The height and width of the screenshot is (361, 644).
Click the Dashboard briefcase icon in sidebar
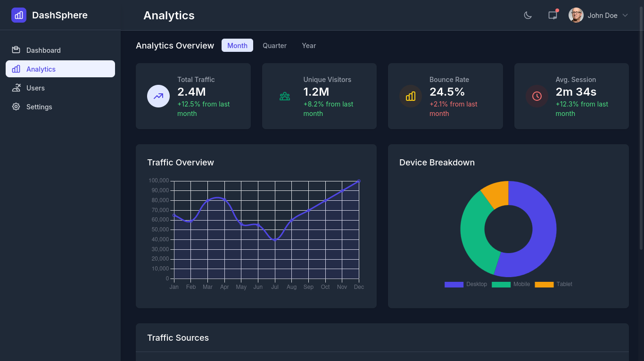coord(16,50)
